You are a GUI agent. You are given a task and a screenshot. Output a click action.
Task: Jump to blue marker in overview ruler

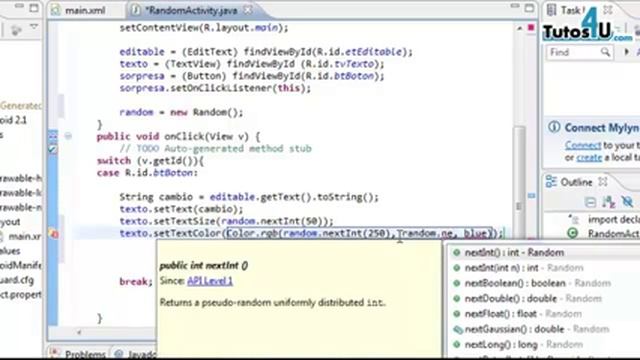531,196
